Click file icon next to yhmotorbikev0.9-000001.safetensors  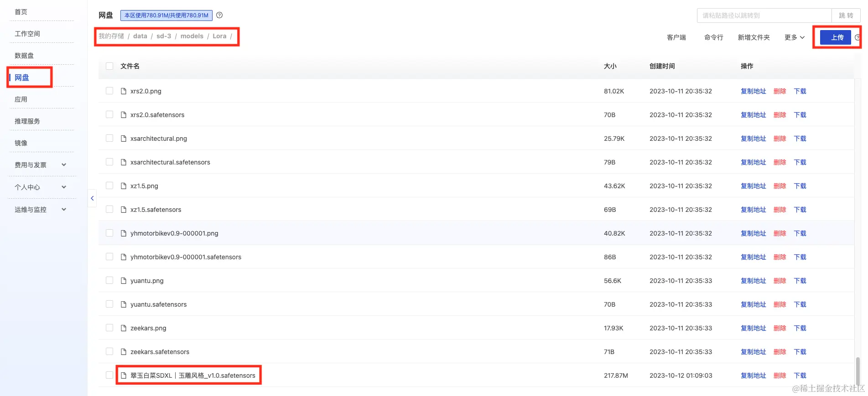click(123, 257)
